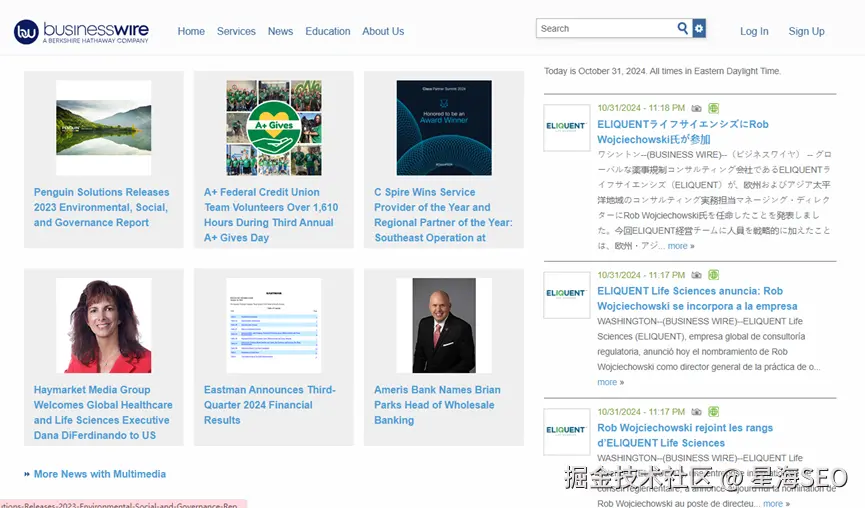Open advanced search gear icon
This screenshot has height=508, width=865.
click(699, 28)
